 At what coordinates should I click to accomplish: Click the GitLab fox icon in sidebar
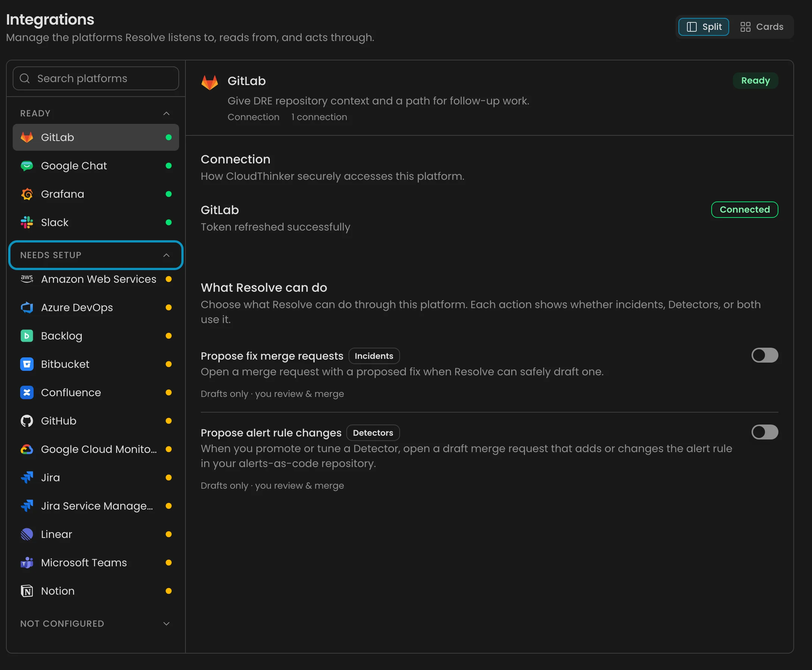pos(26,137)
